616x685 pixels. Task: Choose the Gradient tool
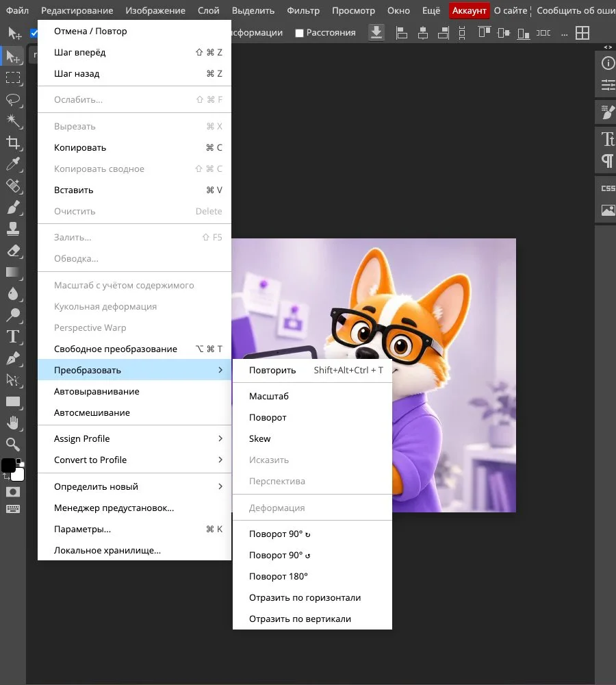coord(13,272)
